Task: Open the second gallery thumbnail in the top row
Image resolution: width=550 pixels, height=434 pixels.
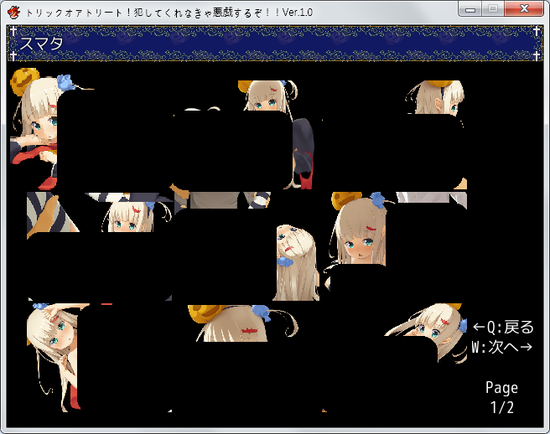Action: click(x=247, y=135)
